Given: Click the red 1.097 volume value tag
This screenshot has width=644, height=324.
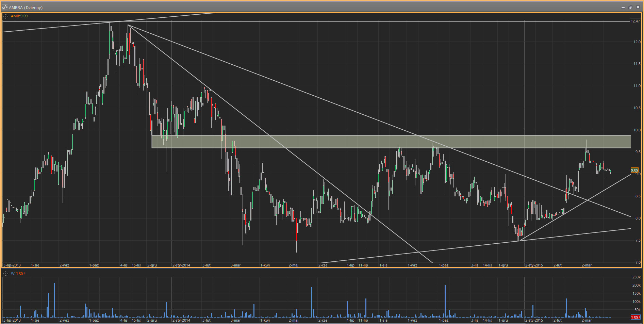Looking at the screenshot, I should click(x=635, y=317).
